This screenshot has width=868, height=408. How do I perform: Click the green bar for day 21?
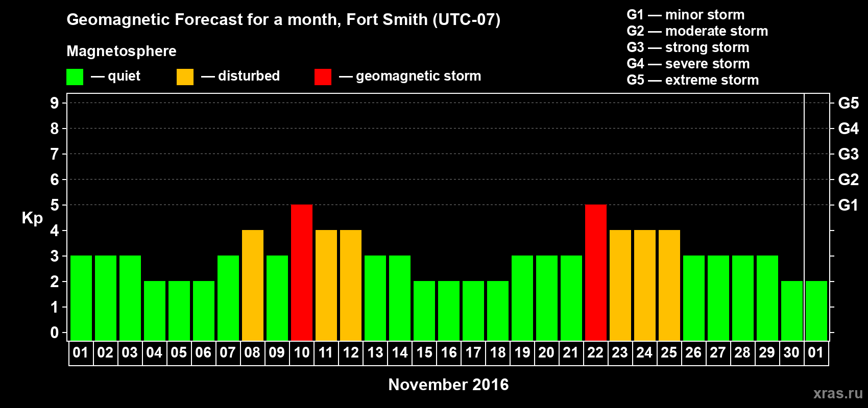pos(571,298)
